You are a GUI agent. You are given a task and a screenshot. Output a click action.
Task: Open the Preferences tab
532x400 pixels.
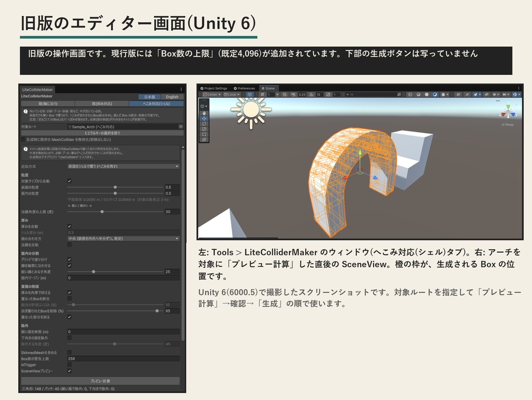pyautogui.click(x=244, y=88)
